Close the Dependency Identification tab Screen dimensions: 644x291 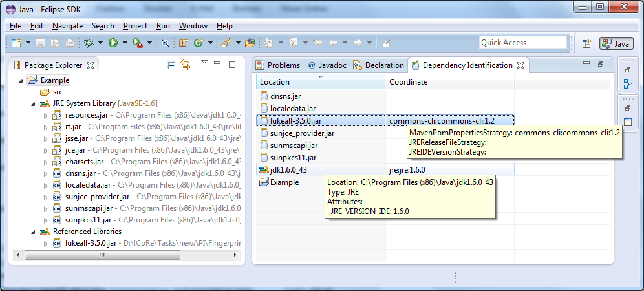(521, 65)
